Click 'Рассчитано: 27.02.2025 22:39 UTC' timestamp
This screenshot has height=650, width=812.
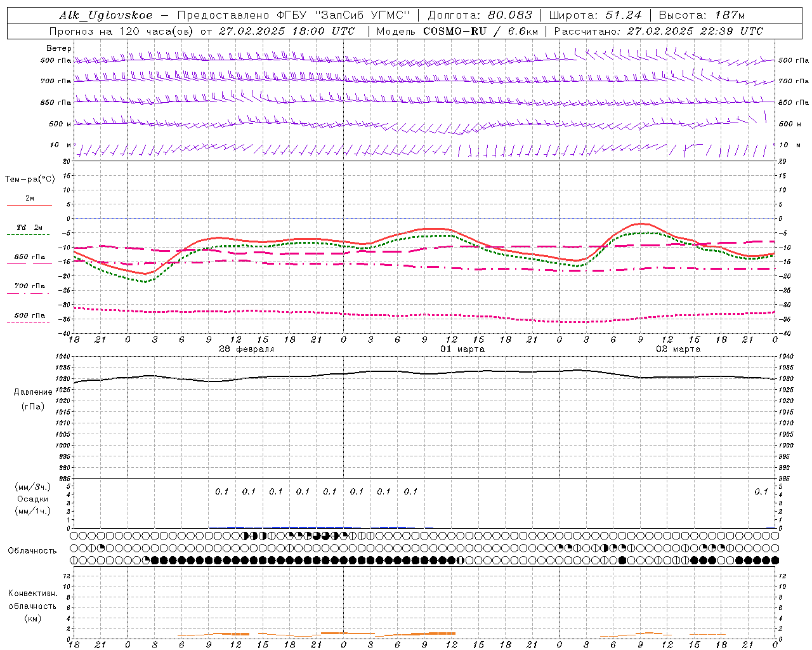point(658,31)
